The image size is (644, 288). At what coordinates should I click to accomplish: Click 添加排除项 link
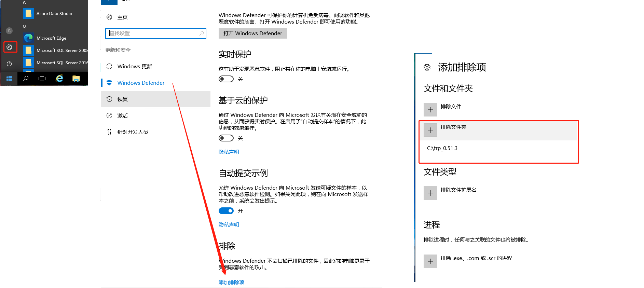tap(231, 283)
